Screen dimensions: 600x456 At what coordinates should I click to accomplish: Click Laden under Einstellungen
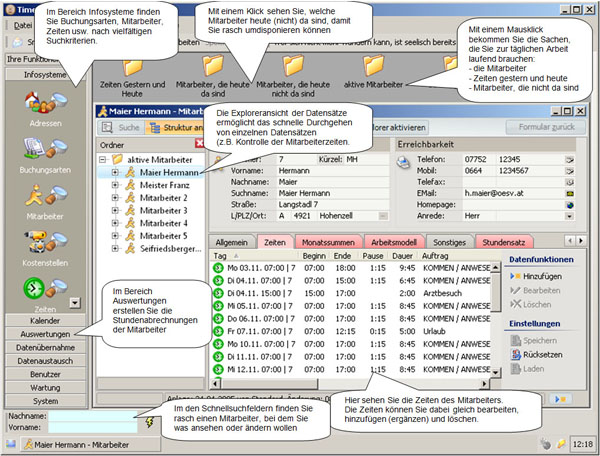(x=528, y=369)
